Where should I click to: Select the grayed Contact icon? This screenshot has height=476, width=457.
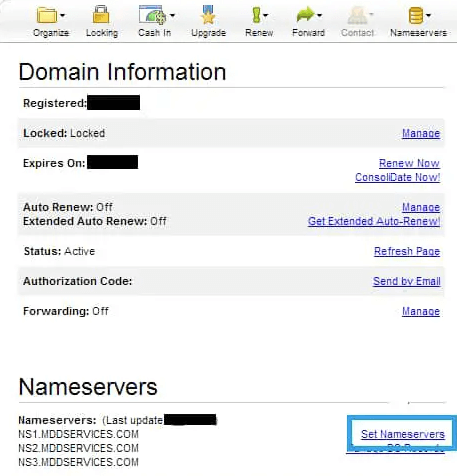pos(357,15)
